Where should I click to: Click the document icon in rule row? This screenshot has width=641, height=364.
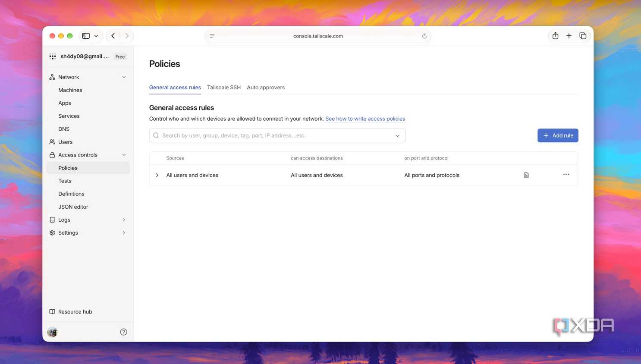pos(526,175)
